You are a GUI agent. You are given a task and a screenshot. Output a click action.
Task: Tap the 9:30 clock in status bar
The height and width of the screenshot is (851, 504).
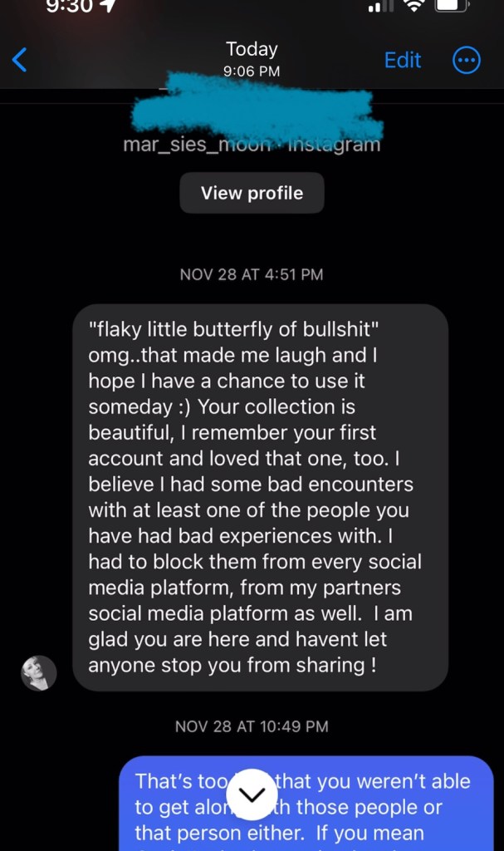[70, 6]
